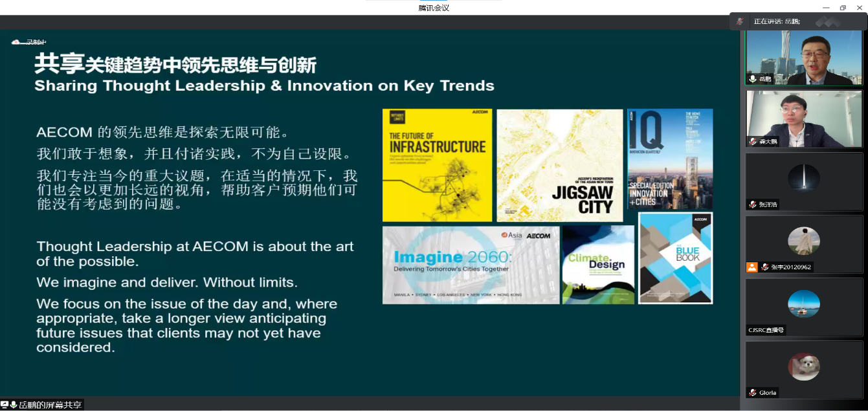Click the screen share icon at bottom-left
Screen dimensions: 868x411
click(5, 405)
